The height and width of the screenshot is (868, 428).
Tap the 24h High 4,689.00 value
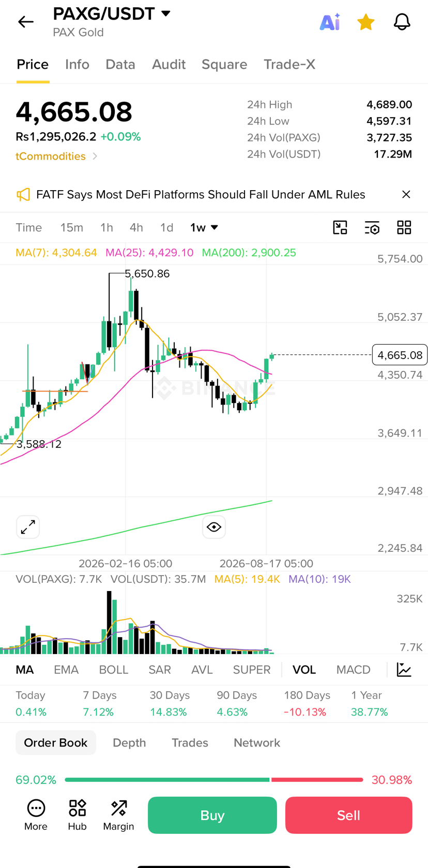tap(389, 105)
